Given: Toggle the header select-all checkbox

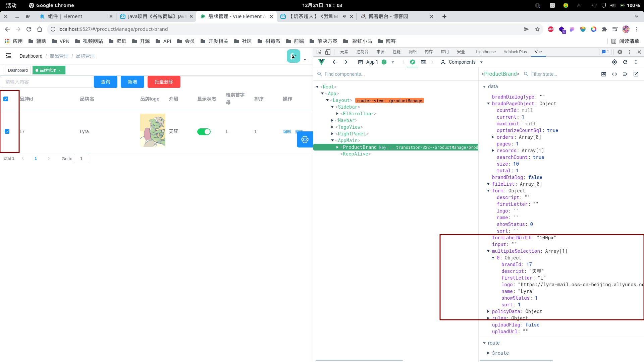Looking at the screenshot, I should (x=6, y=99).
